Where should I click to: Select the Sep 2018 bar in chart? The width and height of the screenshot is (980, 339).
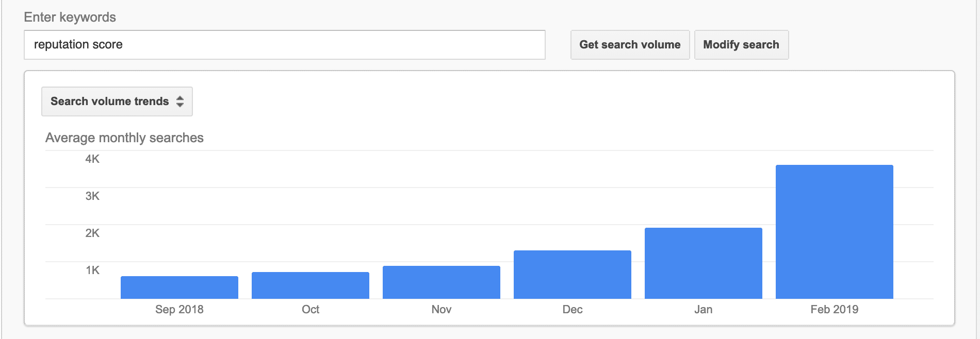point(179,287)
